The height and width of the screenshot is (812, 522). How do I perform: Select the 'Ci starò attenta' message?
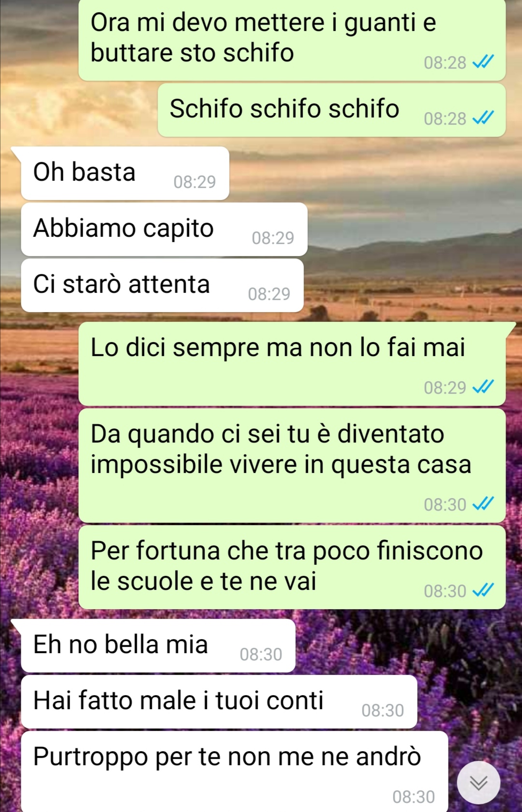[162, 285]
